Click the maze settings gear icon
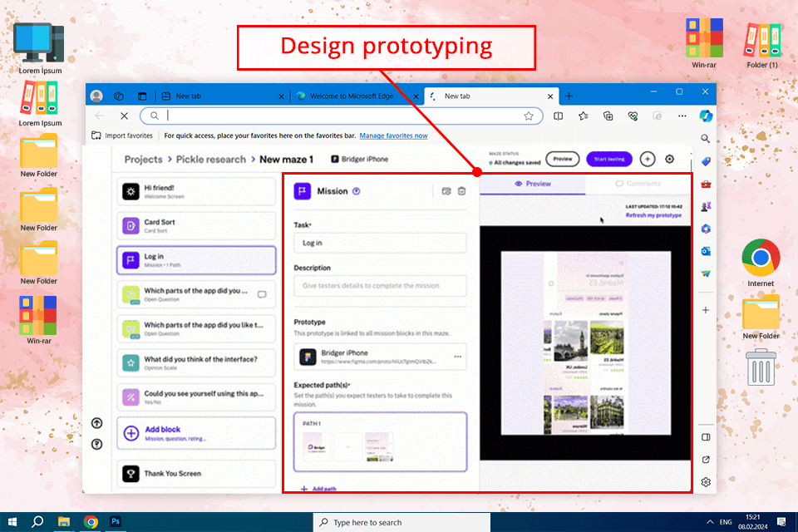 [670, 159]
